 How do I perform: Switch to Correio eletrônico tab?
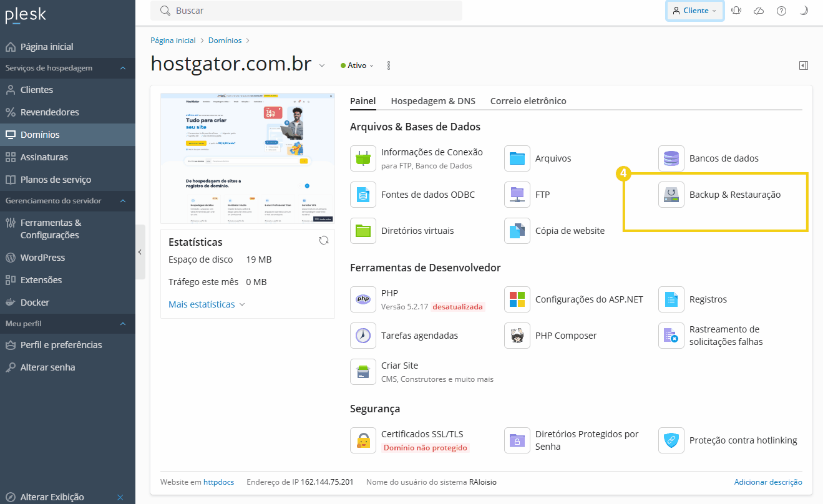528,101
